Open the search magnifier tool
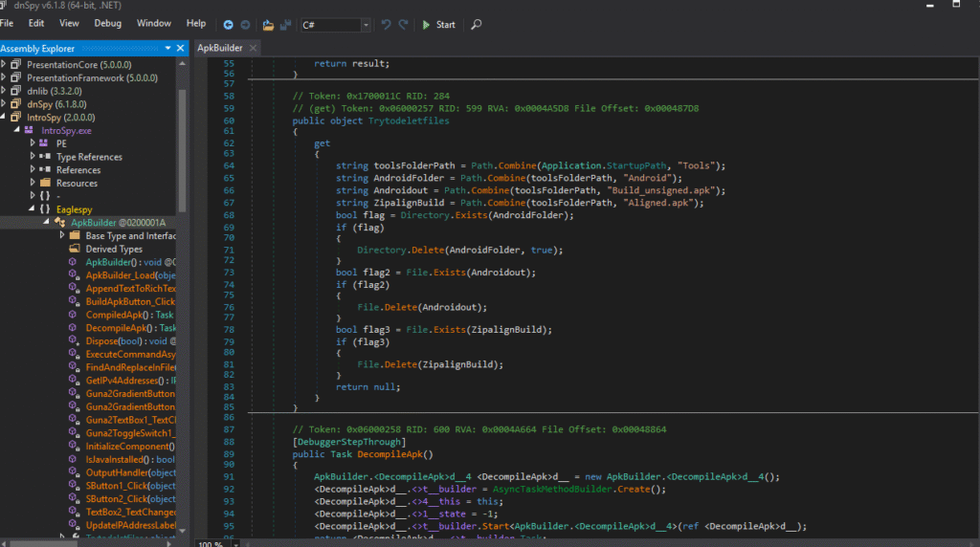 point(477,24)
